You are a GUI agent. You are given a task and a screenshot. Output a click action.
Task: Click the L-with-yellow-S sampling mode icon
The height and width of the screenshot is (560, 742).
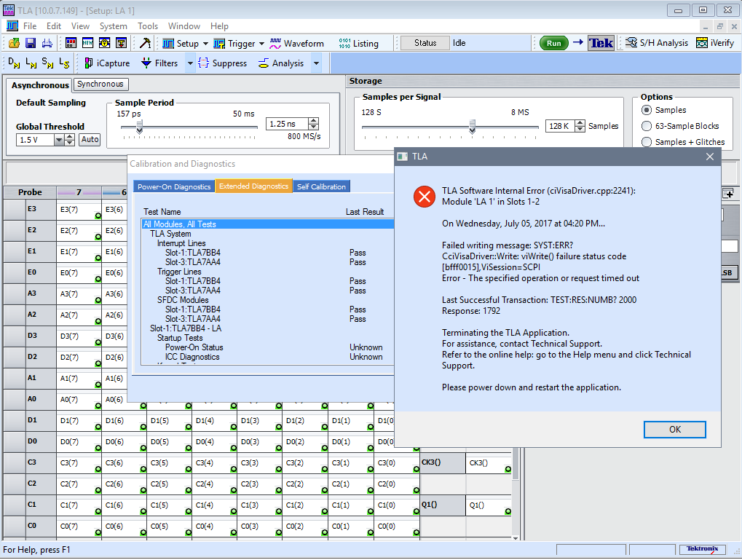pos(64,63)
